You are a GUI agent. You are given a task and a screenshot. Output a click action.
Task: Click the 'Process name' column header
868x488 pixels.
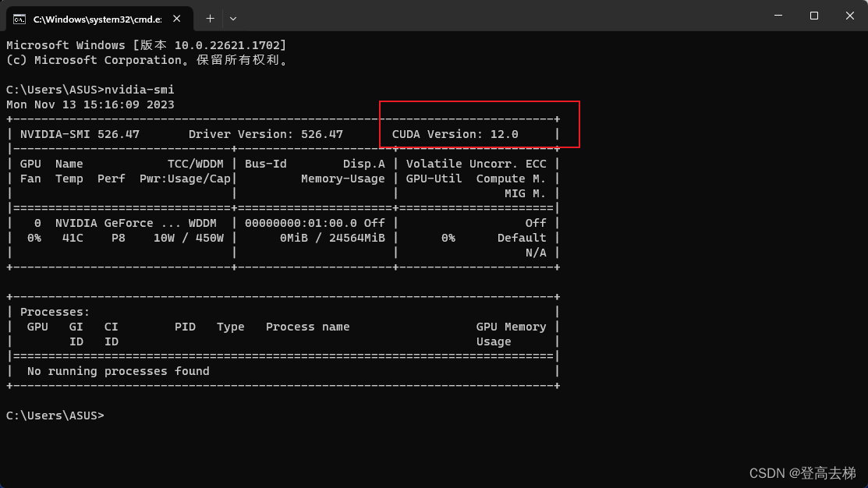click(308, 327)
